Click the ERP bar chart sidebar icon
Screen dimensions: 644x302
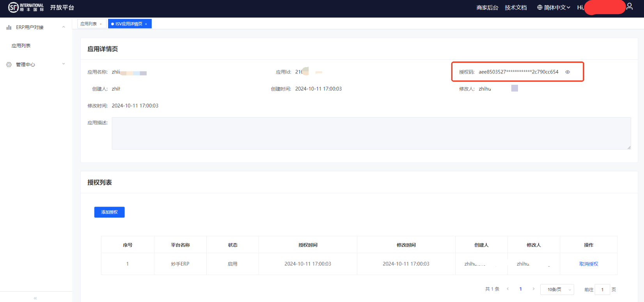[x=9, y=27]
